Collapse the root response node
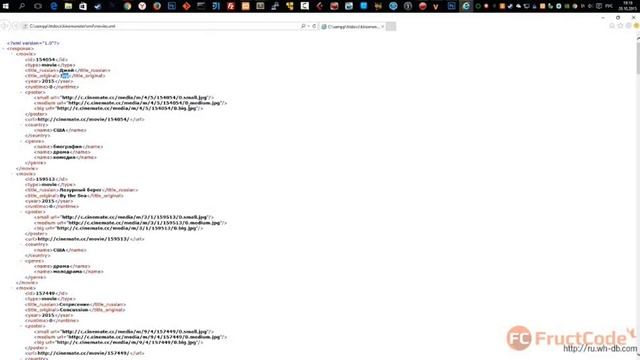 4,49
